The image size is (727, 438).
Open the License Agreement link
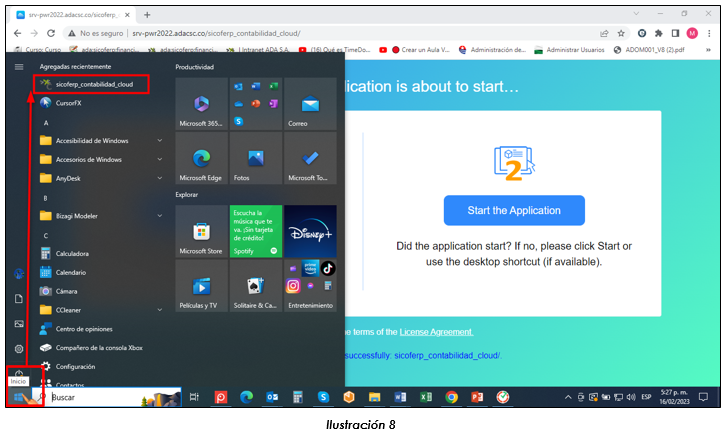[x=436, y=332]
